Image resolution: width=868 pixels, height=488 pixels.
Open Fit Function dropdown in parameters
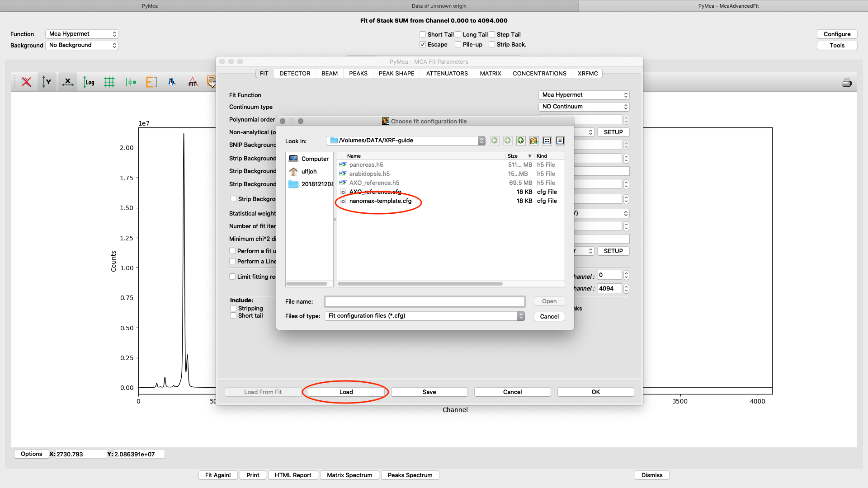click(x=584, y=95)
